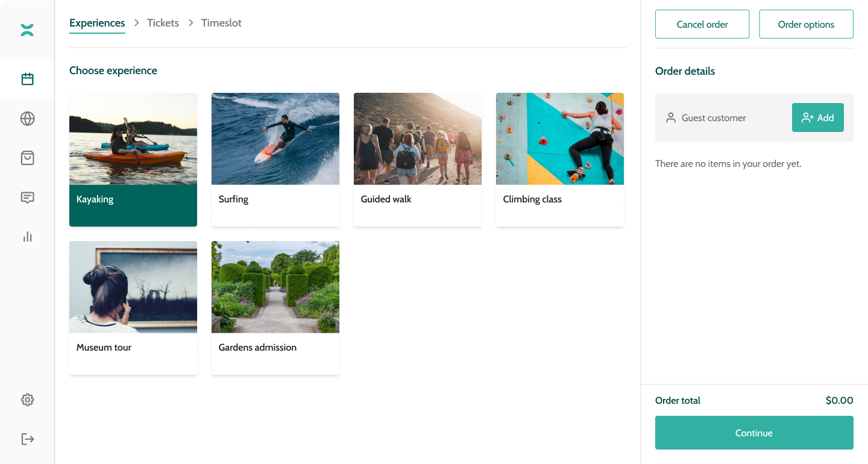Deselect the Kayaking experience

tap(133, 159)
